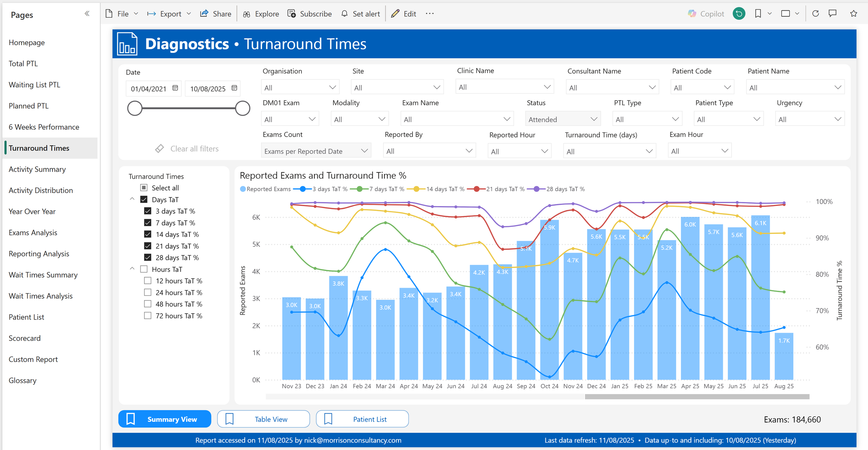
Task: Open the Scorecard page
Action: [25, 338]
